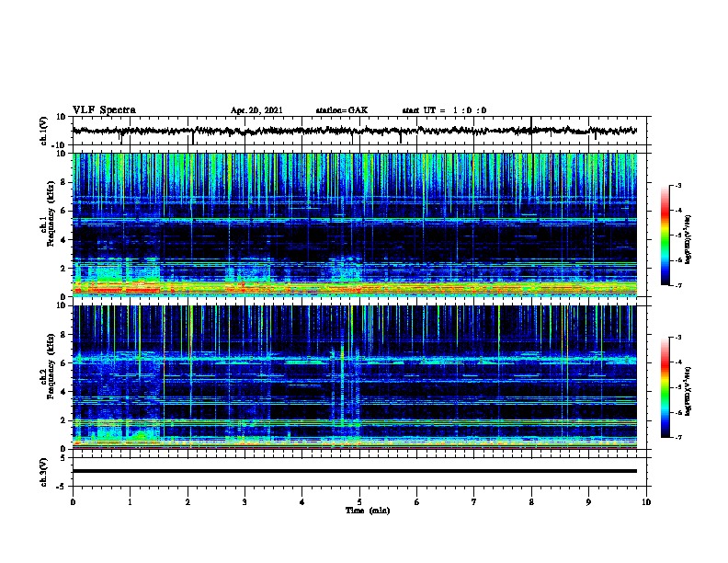
Task: Click the ch.2 color bar log(PSD) label
Action: (688, 391)
